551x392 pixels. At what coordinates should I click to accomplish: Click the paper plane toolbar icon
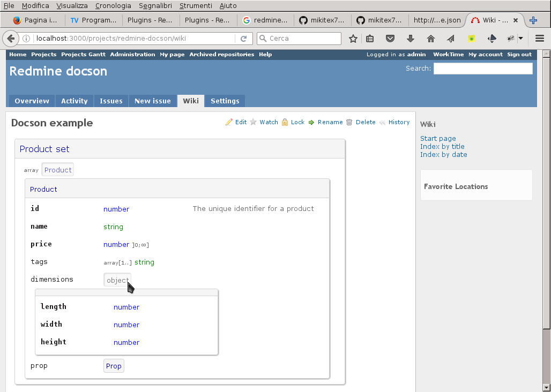click(451, 38)
